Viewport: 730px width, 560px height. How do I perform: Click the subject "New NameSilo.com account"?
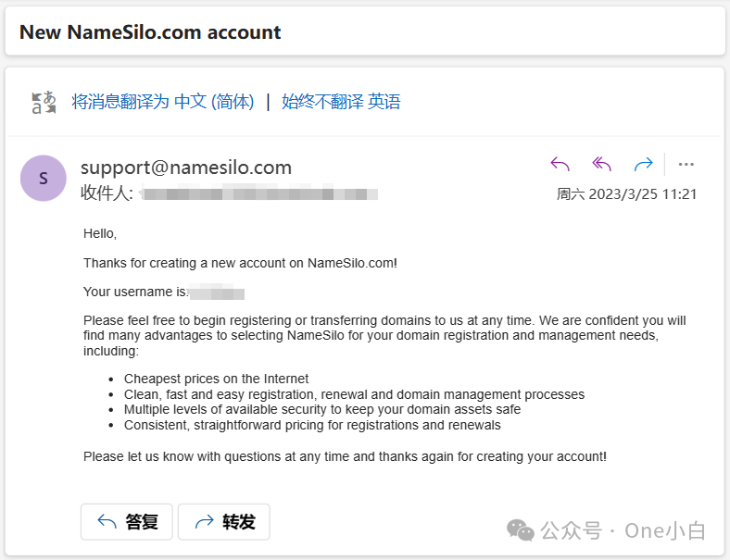pyautogui.click(x=150, y=32)
